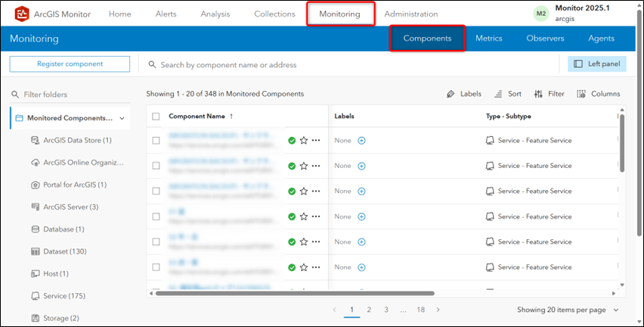The width and height of the screenshot is (644, 327).
Task: Click the Columns settings icon
Action: click(581, 94)
